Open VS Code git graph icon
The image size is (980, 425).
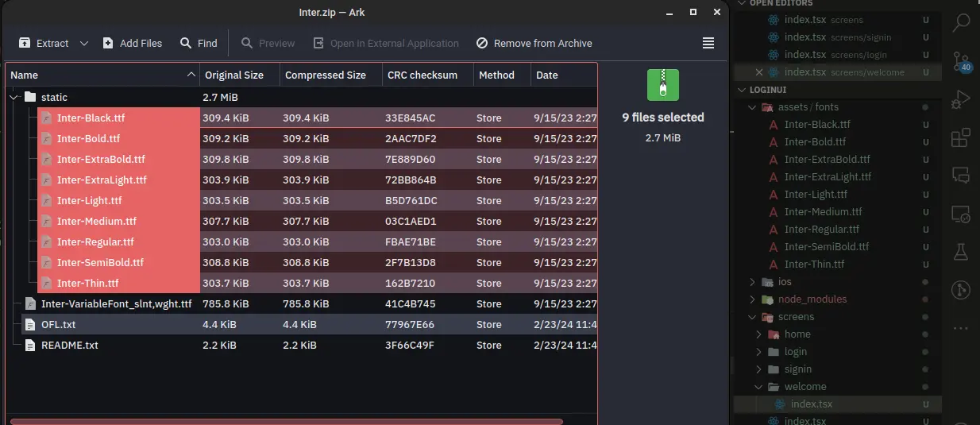[x=961, y=290]
